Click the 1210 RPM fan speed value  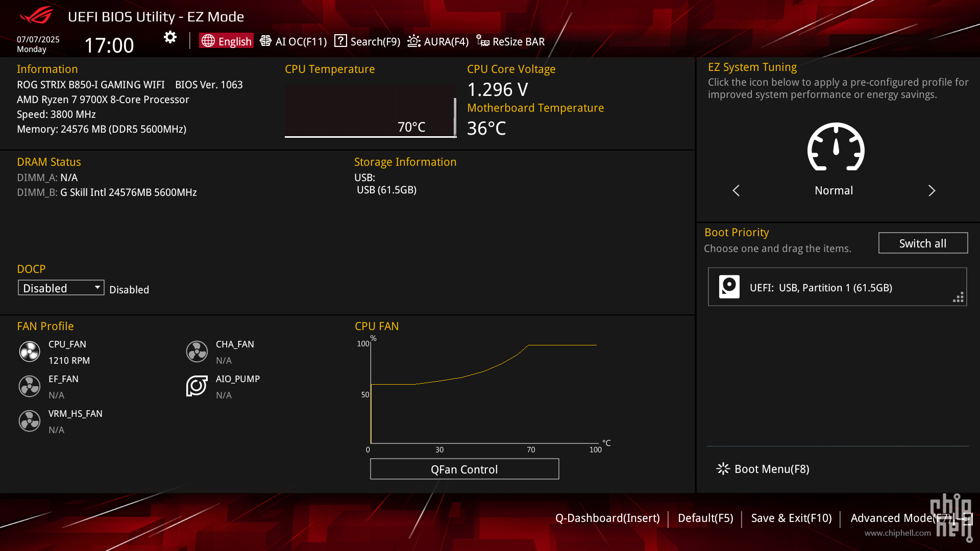click(69, 360)
